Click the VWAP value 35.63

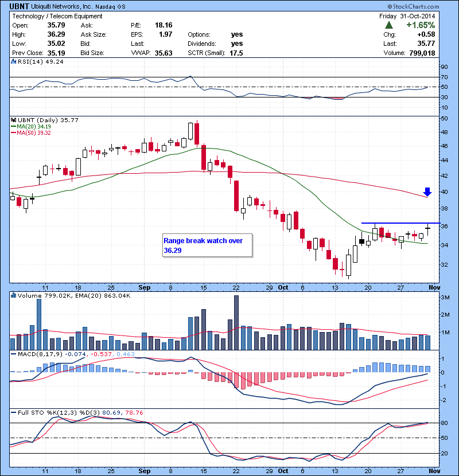point(164,53)
